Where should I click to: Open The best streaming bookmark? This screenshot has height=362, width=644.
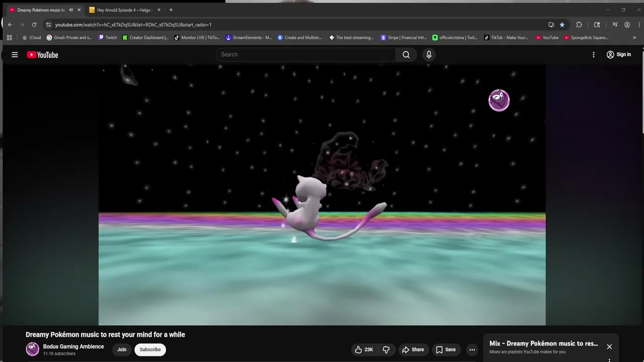coord(352,38)
